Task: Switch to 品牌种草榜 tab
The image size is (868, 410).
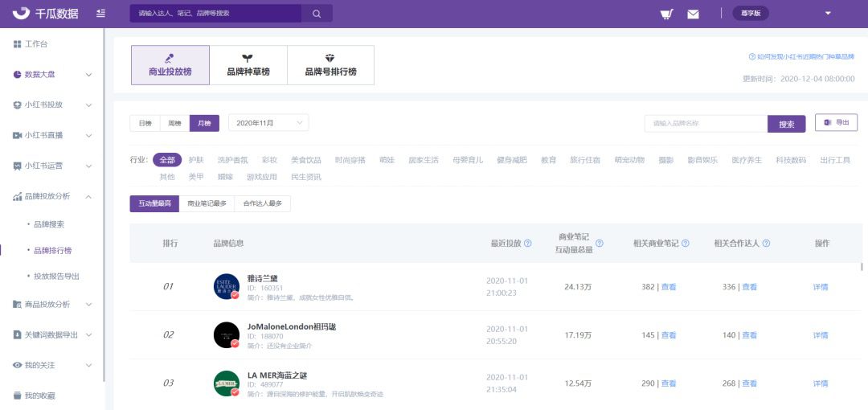Action: [248, 65]
